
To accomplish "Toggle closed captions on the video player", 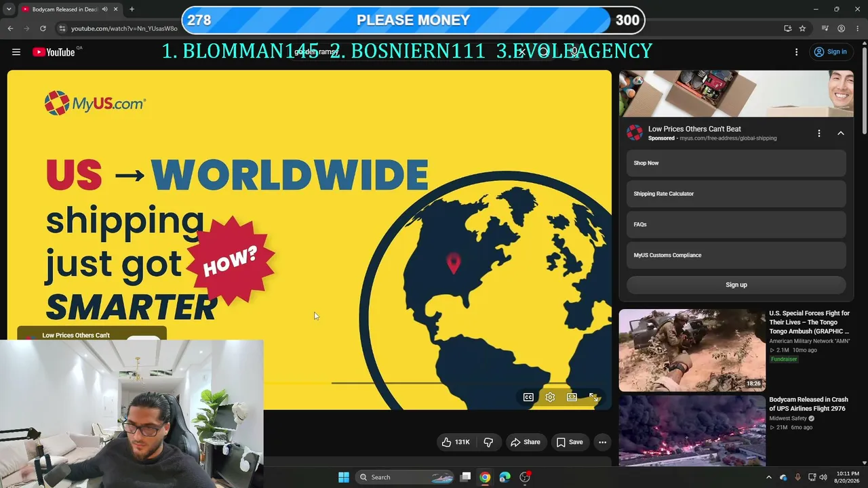I will coord(528,397).
